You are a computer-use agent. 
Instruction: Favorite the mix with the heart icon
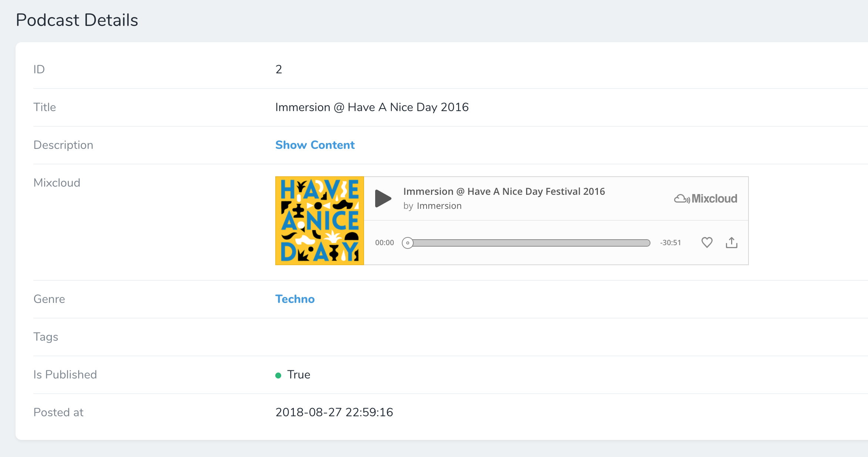pos(707,243)
